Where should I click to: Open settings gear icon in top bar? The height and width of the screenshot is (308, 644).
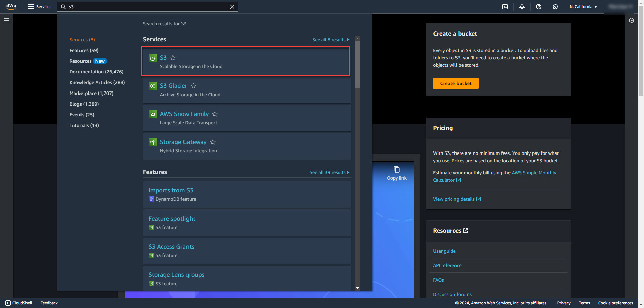point(555,7)
